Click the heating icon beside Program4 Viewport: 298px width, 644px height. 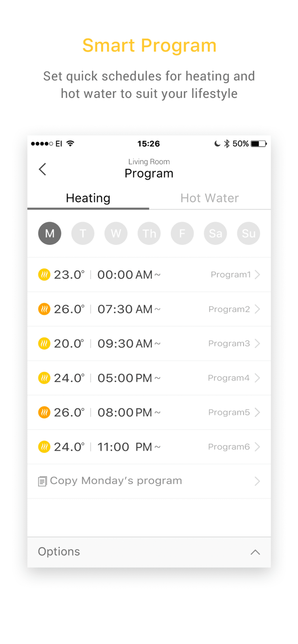(44, 378)
